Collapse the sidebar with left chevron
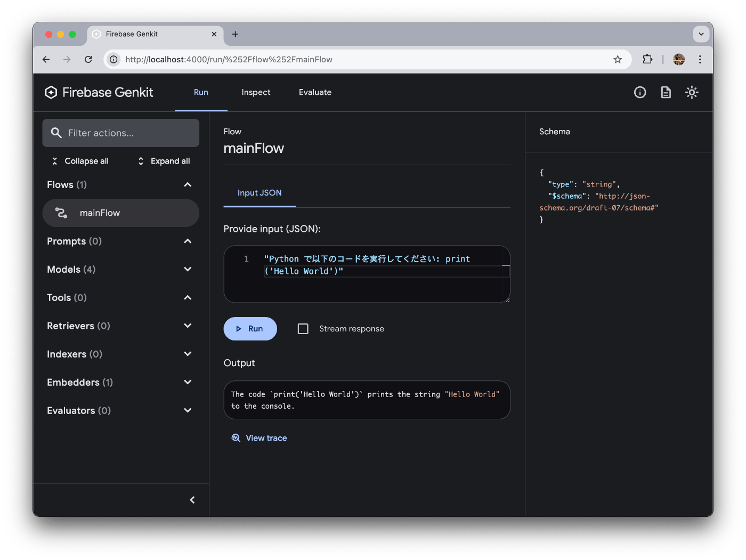 click(192, 500)
